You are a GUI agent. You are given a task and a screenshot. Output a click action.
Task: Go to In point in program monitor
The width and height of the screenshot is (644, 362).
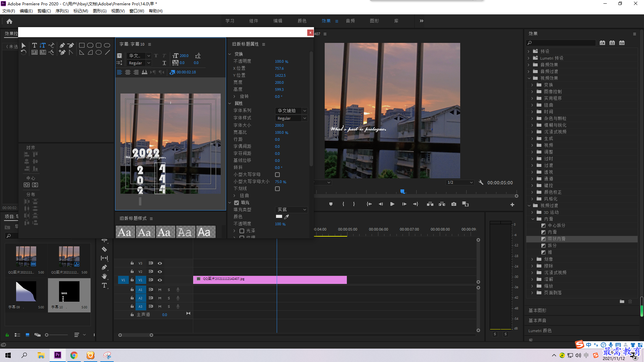(x=369, y=204)
